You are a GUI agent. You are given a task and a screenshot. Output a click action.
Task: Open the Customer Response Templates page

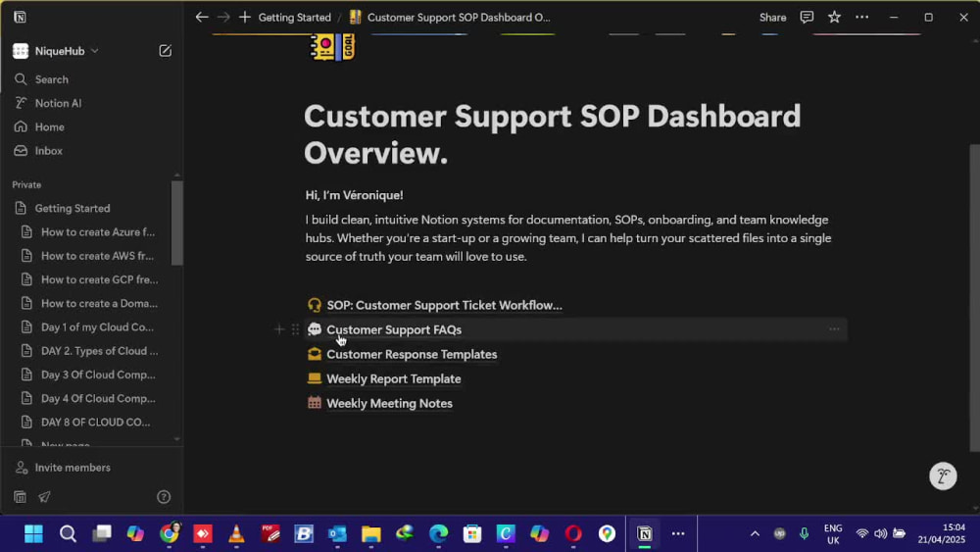[412, 354]
